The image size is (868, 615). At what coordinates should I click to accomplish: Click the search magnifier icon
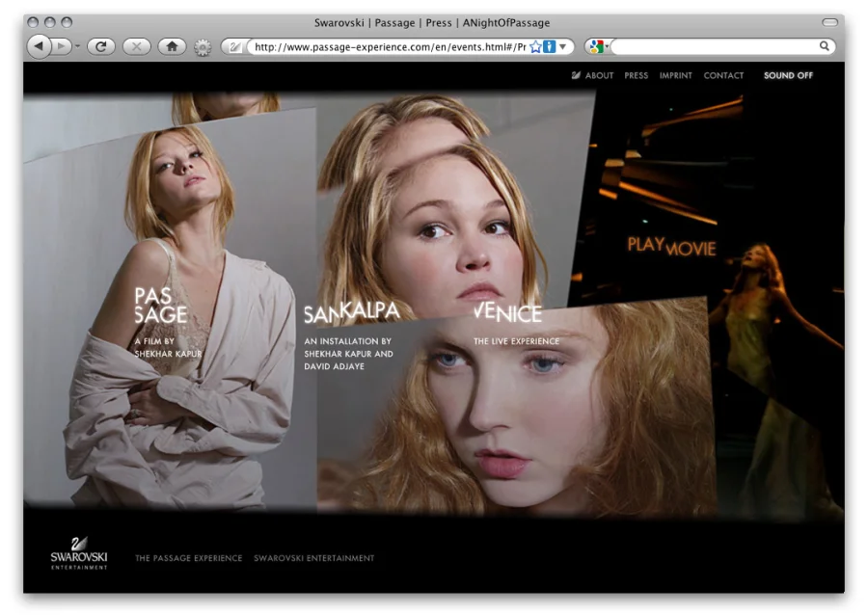coord(825,46)
